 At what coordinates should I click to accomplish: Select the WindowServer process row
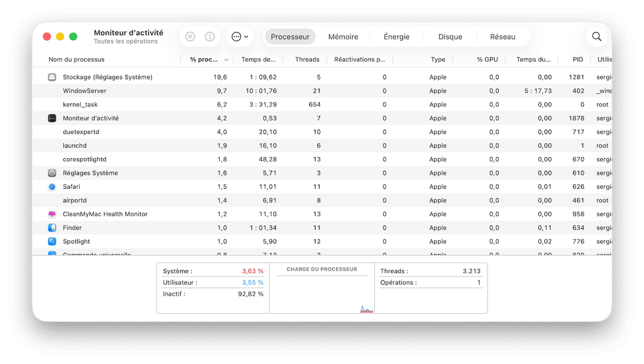point(322,91)
